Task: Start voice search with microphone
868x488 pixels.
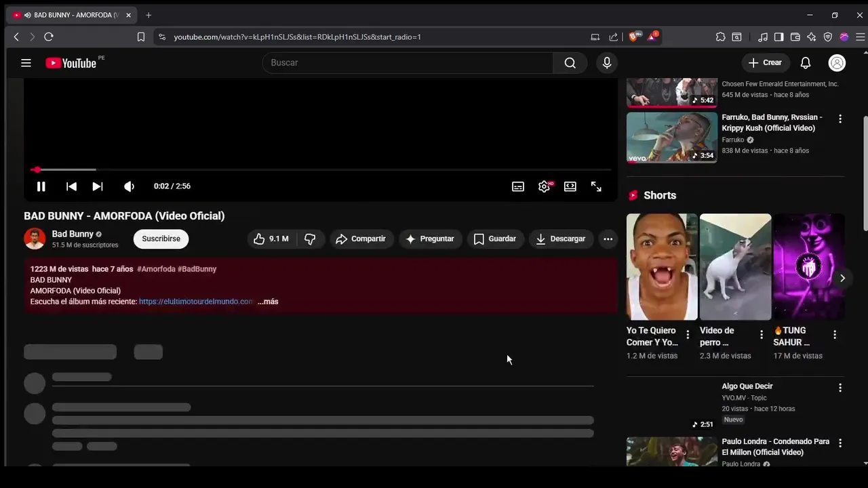Action: (x=607, y=63)
